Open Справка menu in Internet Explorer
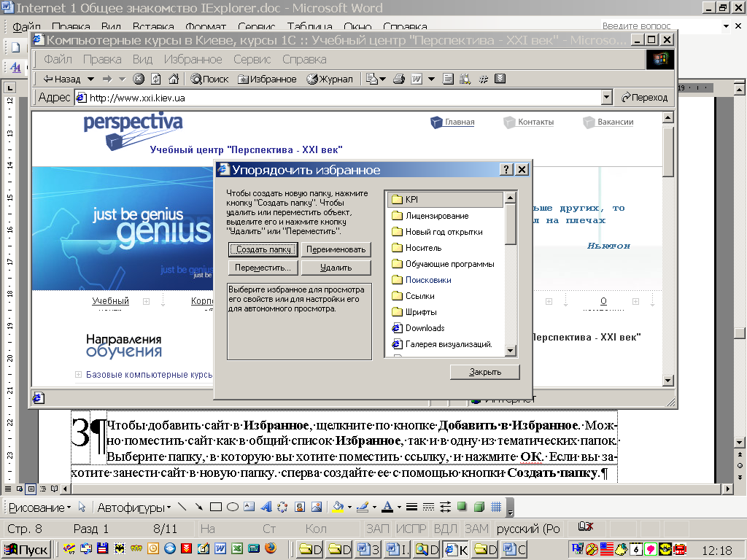 coord(304,60)
